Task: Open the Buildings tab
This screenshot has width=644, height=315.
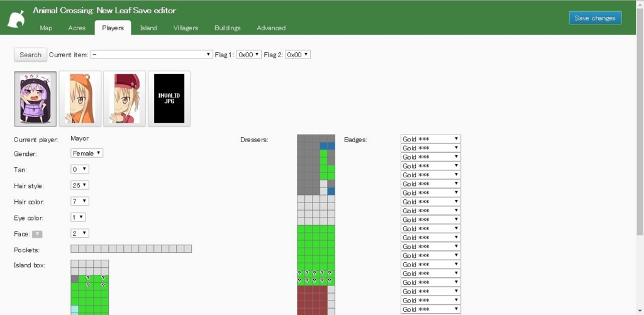Action: [x=228, y=28]
